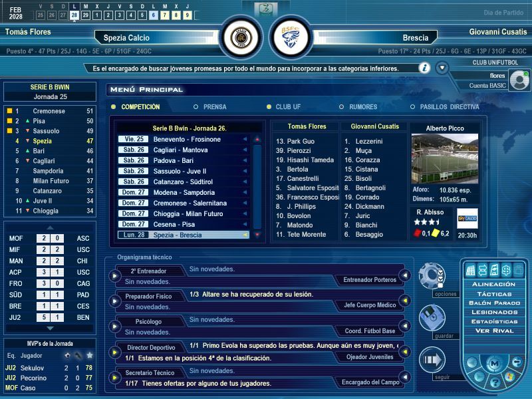532x399 pixels.
Task: Click the Alberto Picco stadium photo
Action: point(436,158)
